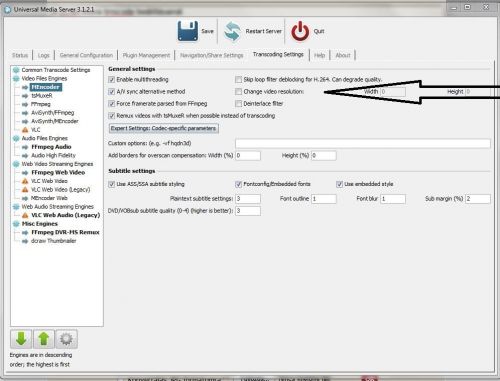Image resolution: width=500 pixels, height=381 pixels.
Task: Toggle Remux videos with tsMuxeR checkbox
Action: [x=112, y=116]
